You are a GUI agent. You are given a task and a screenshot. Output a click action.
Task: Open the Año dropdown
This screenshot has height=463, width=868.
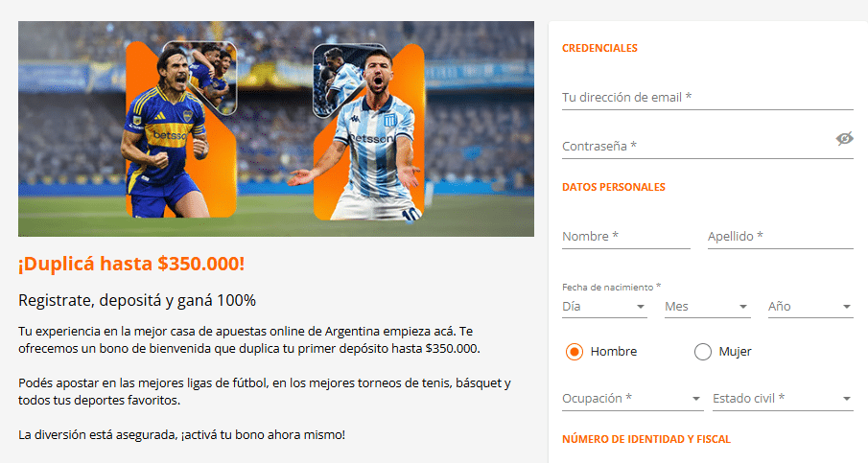pos(810,307)
